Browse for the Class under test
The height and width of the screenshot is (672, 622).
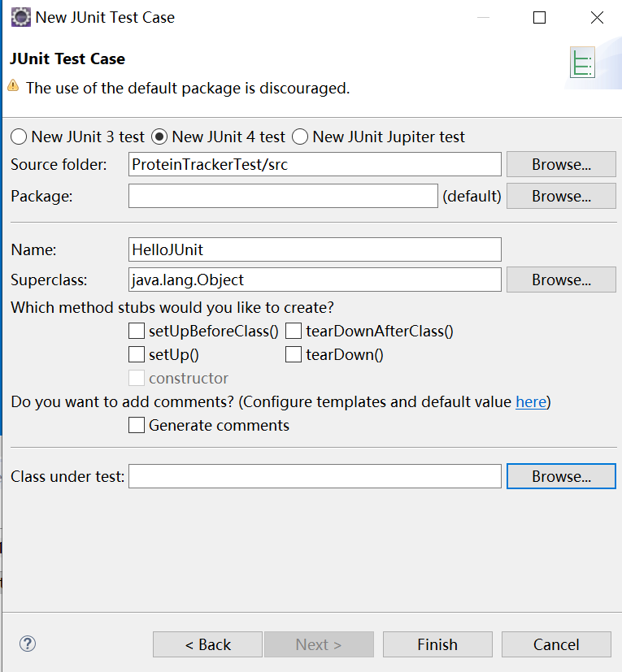pyautogui.click(x=561, y=476)
